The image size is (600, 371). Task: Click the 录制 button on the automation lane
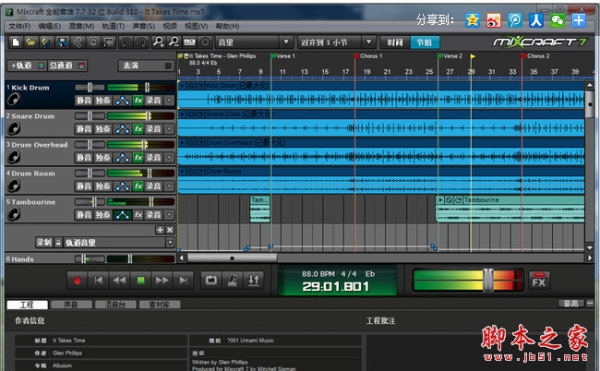44,242
